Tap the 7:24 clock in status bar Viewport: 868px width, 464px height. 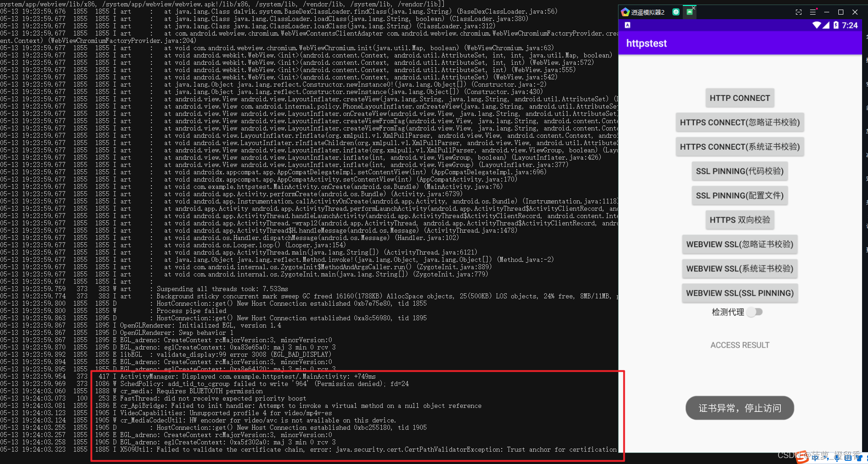(850, 26)
